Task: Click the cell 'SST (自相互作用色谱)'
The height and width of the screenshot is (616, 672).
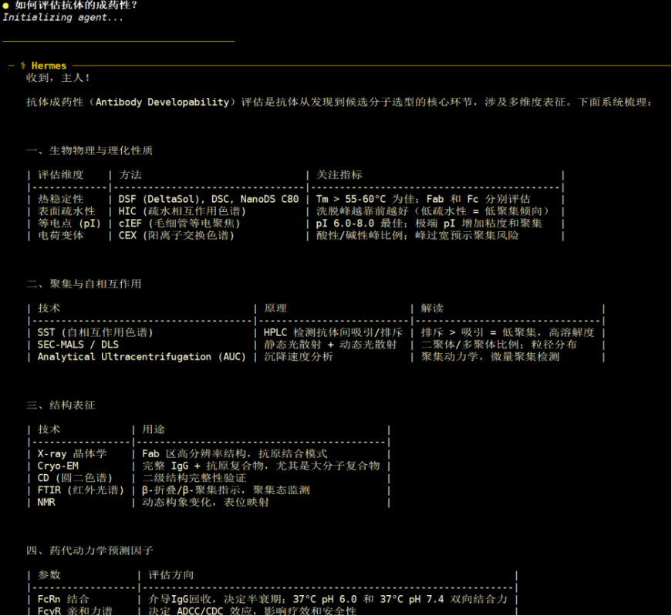Action: 95,332
